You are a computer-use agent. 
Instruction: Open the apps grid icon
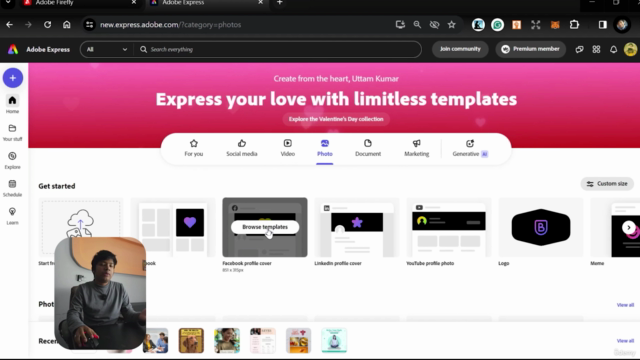(596, 49)
